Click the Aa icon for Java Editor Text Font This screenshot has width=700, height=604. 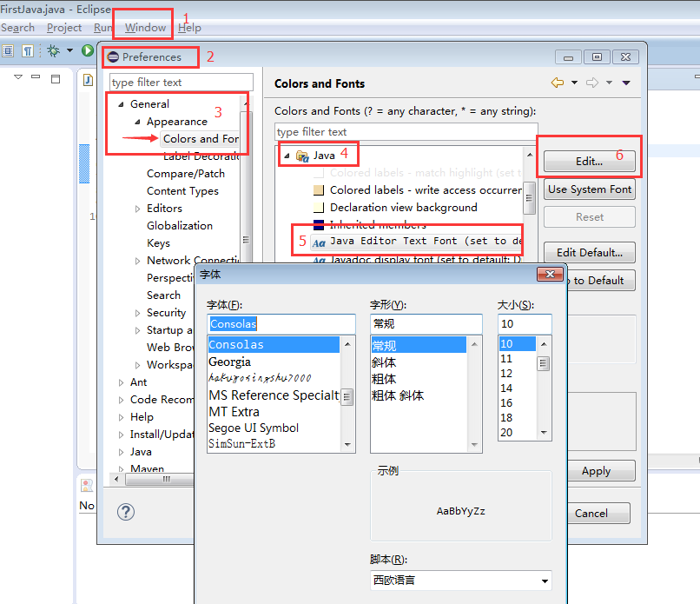[x=319, y=243]
